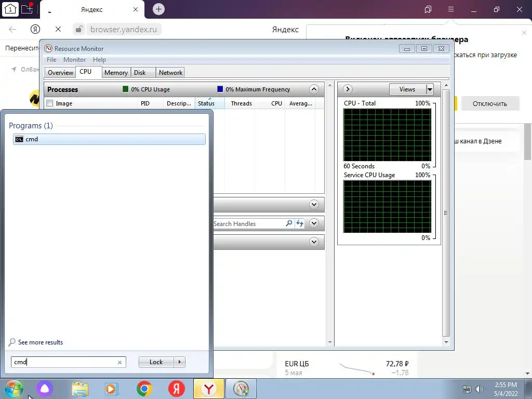The image size is (532, 399).
Task: Switch to the Memory tab
Action: click(116, 73)
